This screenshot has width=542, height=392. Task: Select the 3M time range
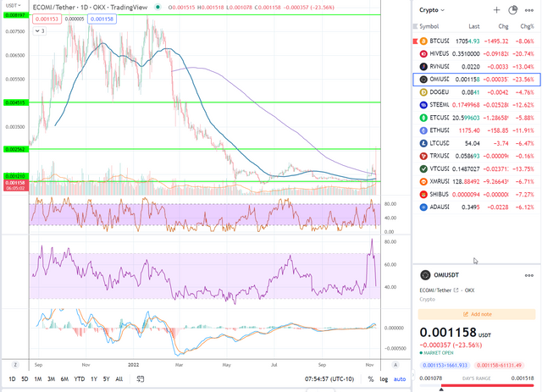[51, 379]
